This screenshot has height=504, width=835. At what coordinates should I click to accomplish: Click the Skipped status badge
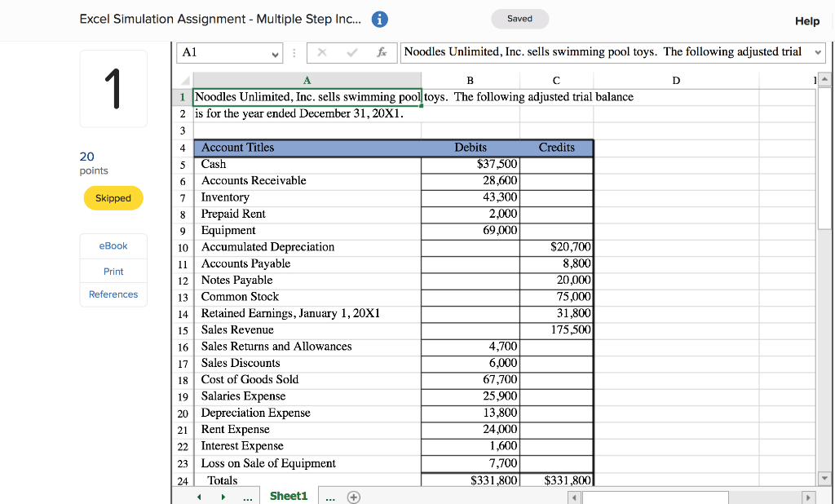pyautogui.click(x=113, y=197)
